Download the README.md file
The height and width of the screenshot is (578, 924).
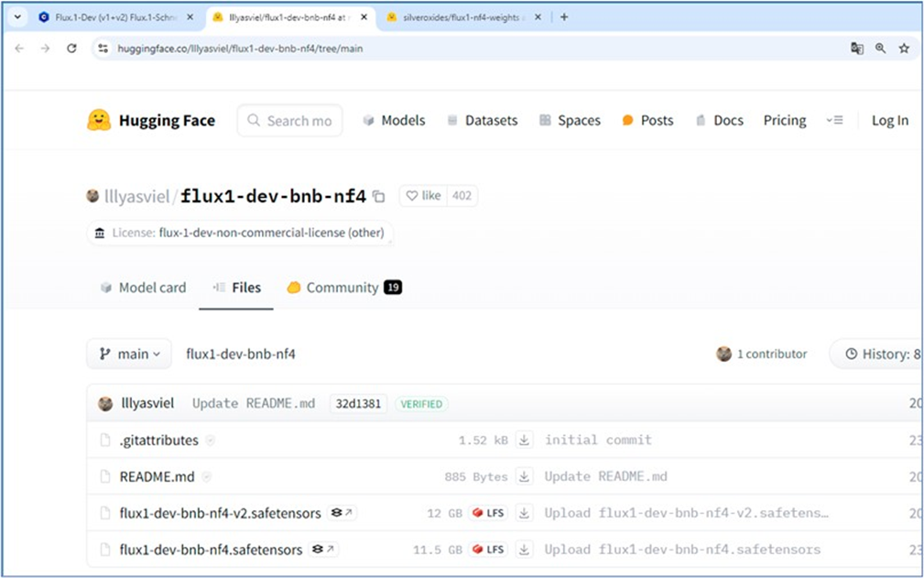524,476
